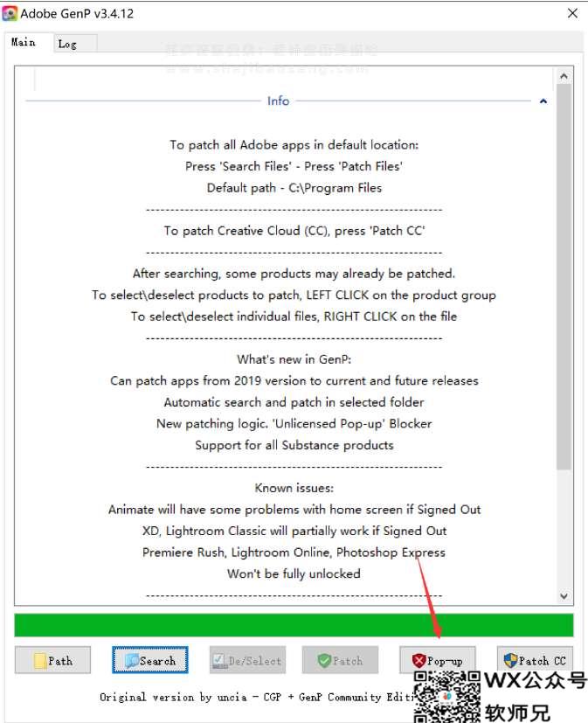Click the 'Won't be fully unlocked' line
Image resolution: width=588 pixels, height=723 pixels.
[294, 574]
